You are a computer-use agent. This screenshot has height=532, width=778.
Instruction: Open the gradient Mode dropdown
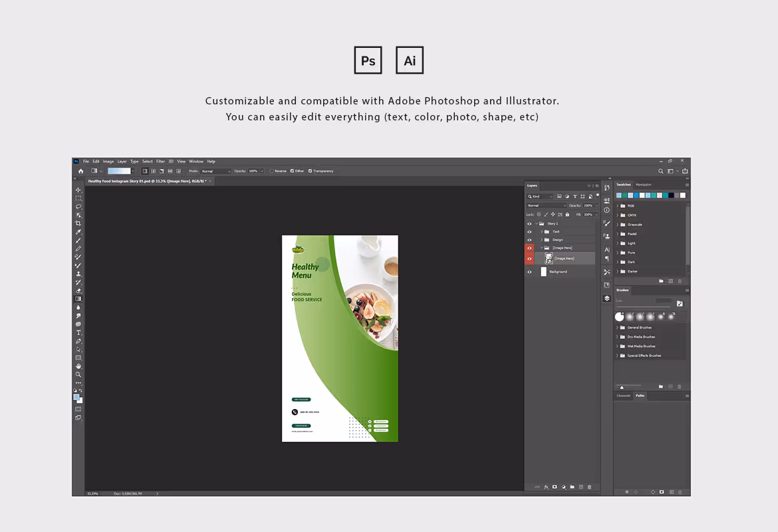[x=216, y=171]
